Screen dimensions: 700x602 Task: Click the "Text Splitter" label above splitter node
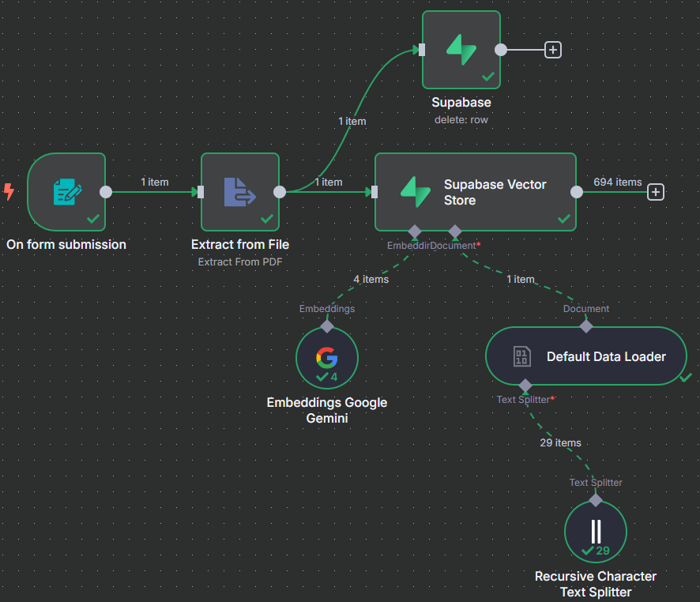click(596, 483)
